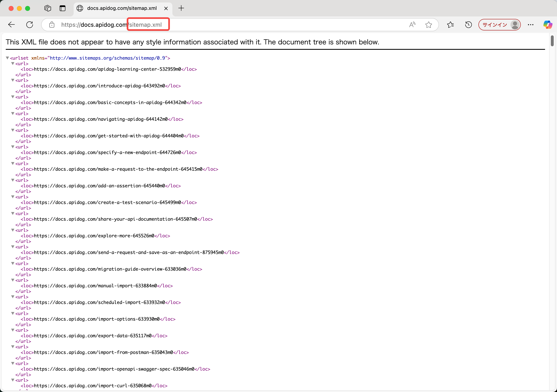Collapse the get-started-with-apidog url node

click(13, 130)
